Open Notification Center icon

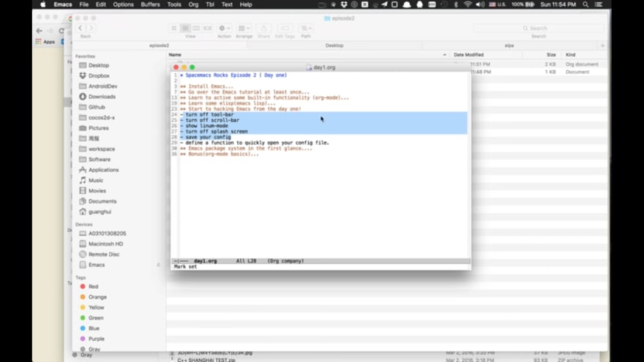tap(599, 4)
